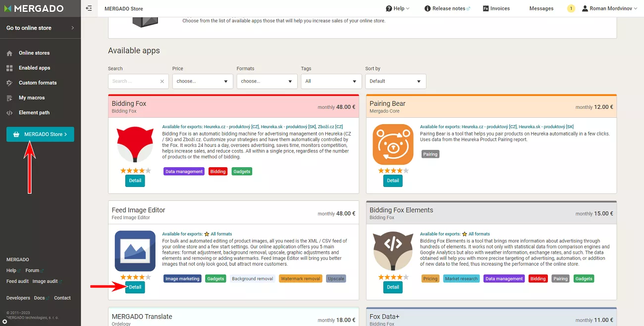Open the Roman Mordvinov user menu

pyautogui.click(x=610, y=8)
